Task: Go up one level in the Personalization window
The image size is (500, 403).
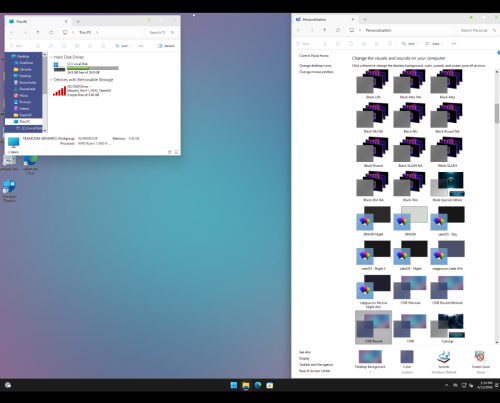Action: [x=325, y=30]
